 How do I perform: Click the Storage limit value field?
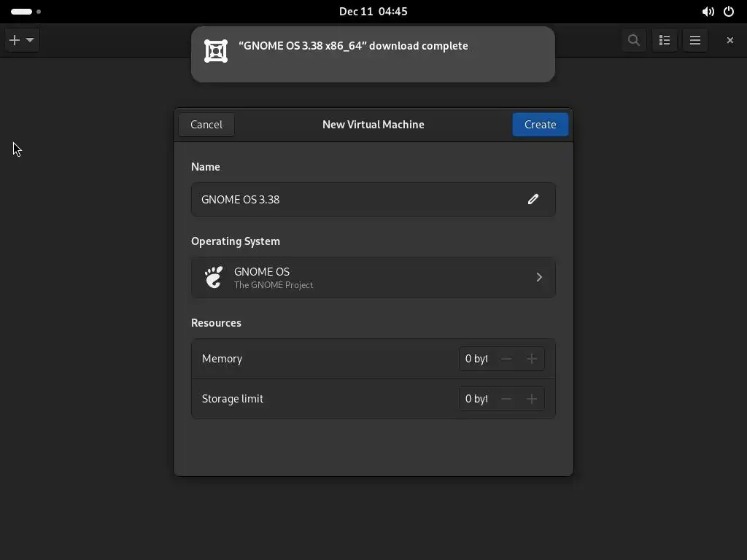click(476, 399)
